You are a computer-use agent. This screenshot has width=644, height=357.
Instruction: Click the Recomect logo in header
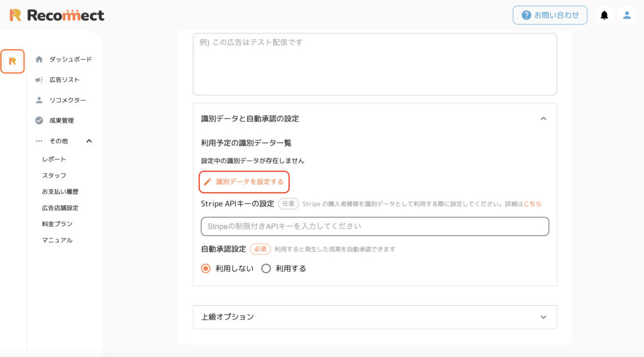57,15
